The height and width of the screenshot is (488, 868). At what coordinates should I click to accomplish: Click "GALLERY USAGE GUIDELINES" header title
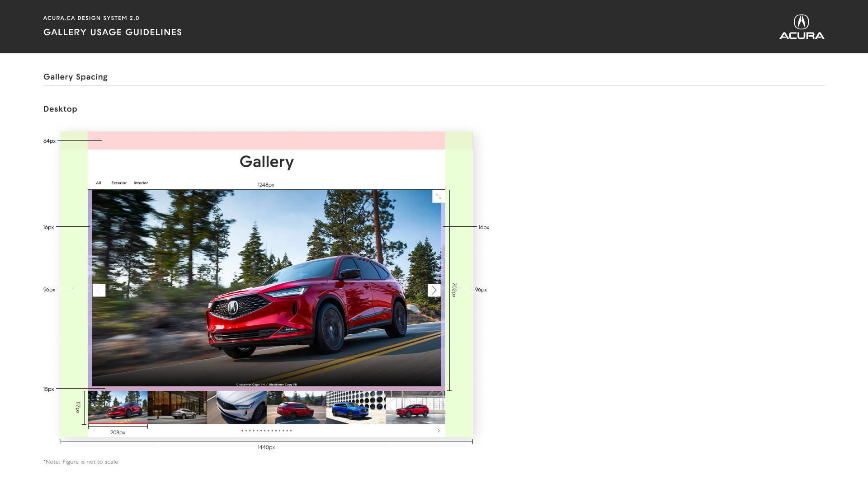coord(113,32)
